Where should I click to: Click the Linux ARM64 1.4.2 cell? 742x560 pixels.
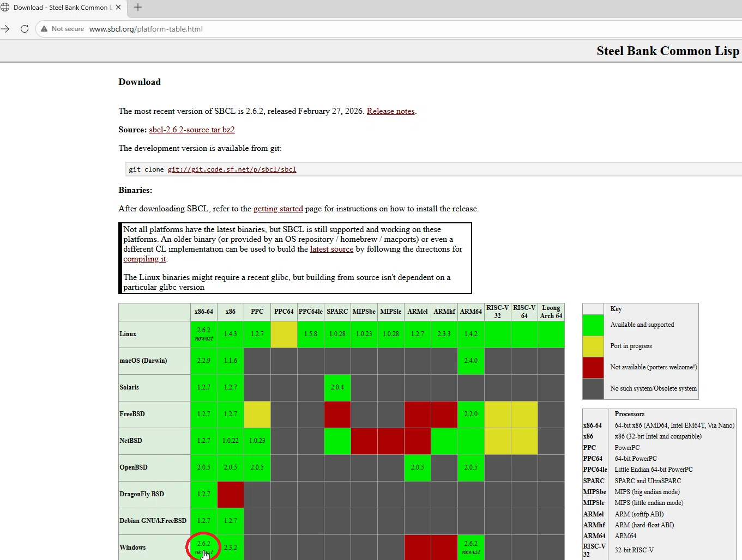point(471,334)
